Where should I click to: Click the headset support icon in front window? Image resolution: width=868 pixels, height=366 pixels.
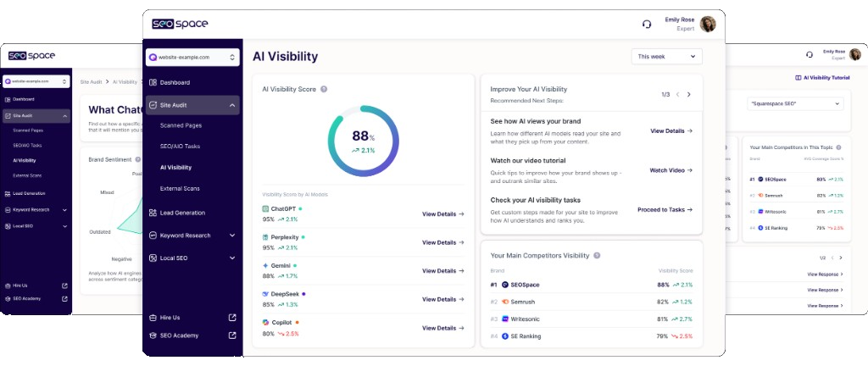coord(647,25)
